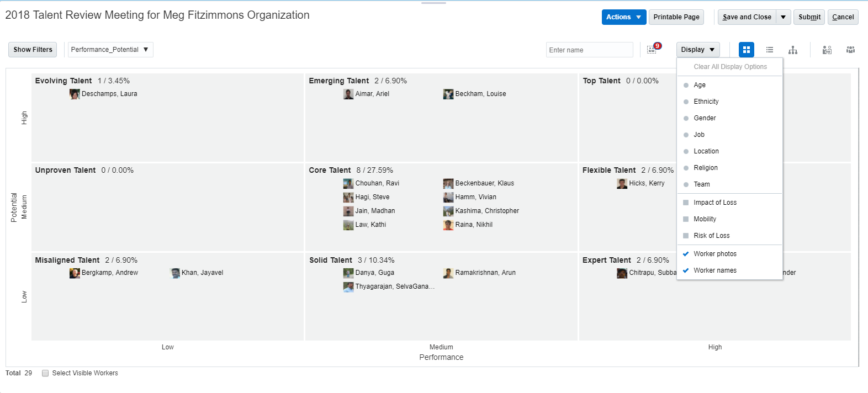Enable Risk of Loss display option
Image resolution: width=868 pixels, height=393 pixels.
pos(711,236)
